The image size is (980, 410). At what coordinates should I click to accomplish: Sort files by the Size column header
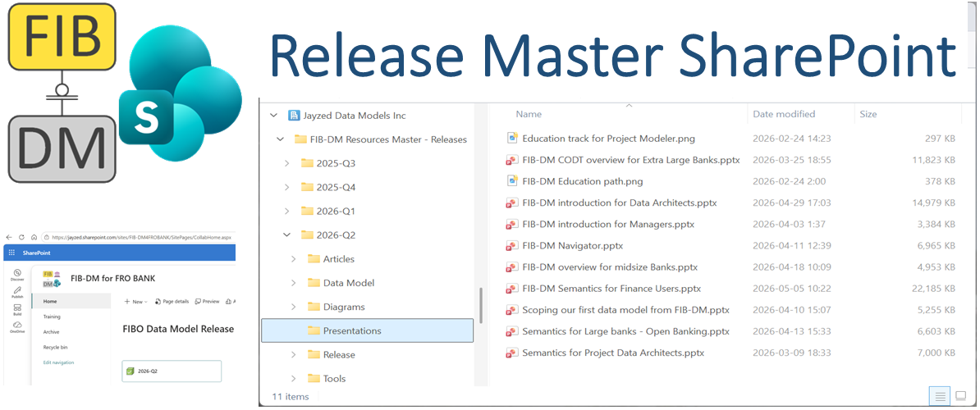click(868, 114)
